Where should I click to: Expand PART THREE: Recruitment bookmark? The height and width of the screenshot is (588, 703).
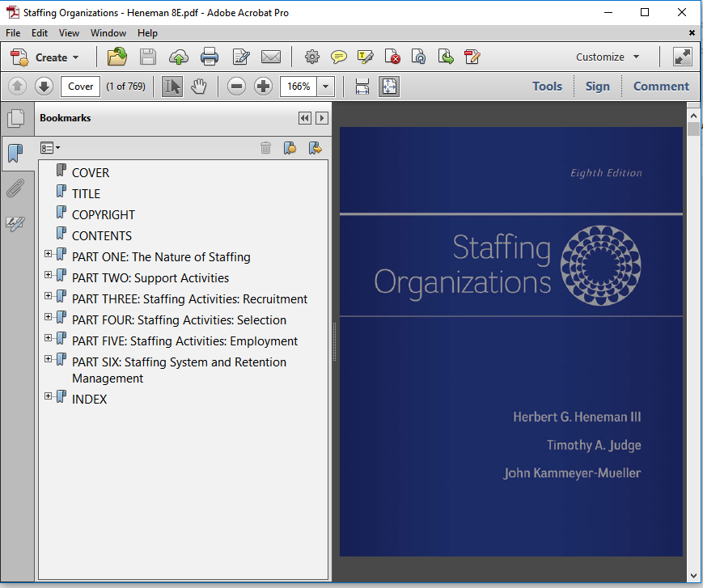[x=48, y=296]
